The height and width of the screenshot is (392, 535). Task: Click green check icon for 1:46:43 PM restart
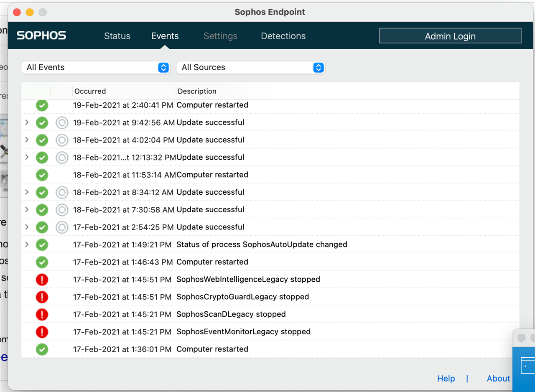point(42,262)
